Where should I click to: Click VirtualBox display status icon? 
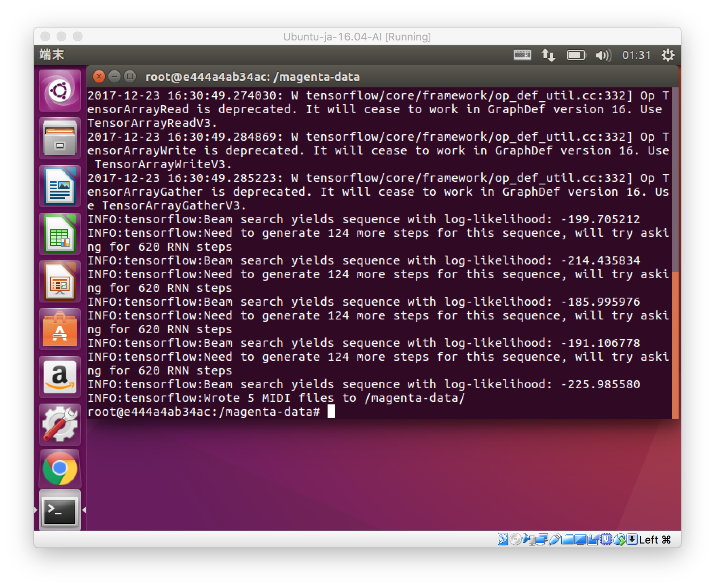(580, 539)
